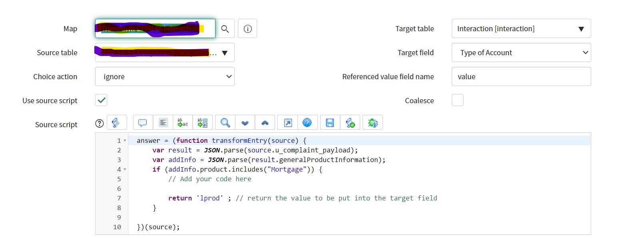This screenshot has width=644, height=238.
Task: Click the find previous up-arrow icon
Action: point(265,122)
